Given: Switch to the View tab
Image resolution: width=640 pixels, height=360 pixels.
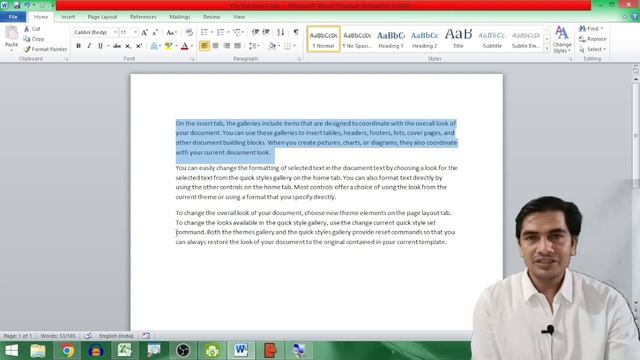Looking at the screenshot, I should pos(239,17).
